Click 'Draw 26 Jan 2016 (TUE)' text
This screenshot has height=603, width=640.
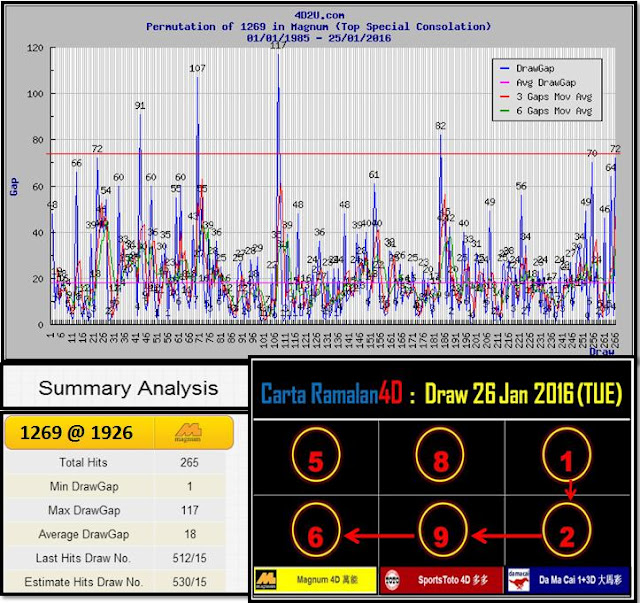[524, 394]
